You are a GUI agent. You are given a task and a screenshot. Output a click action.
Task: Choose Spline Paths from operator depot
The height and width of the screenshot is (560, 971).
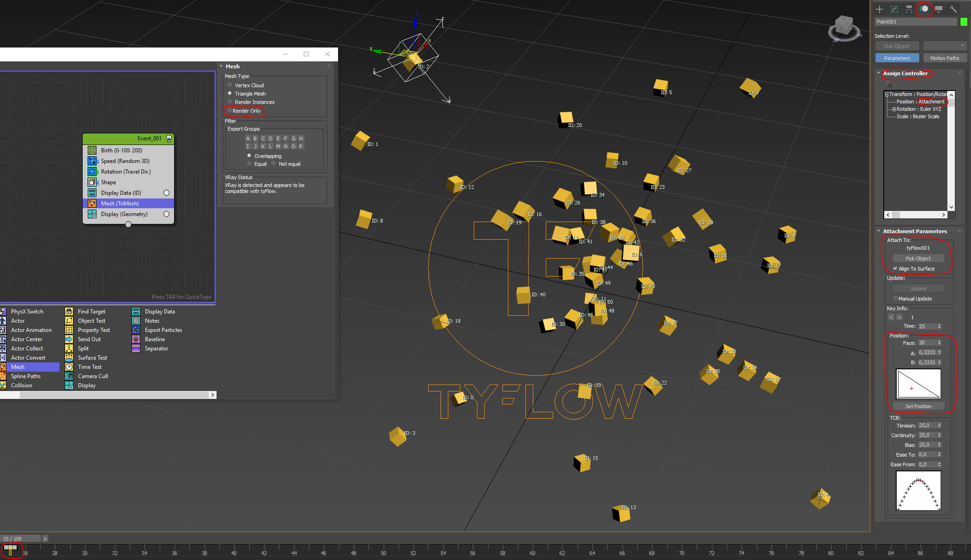(x=26, y=376)
